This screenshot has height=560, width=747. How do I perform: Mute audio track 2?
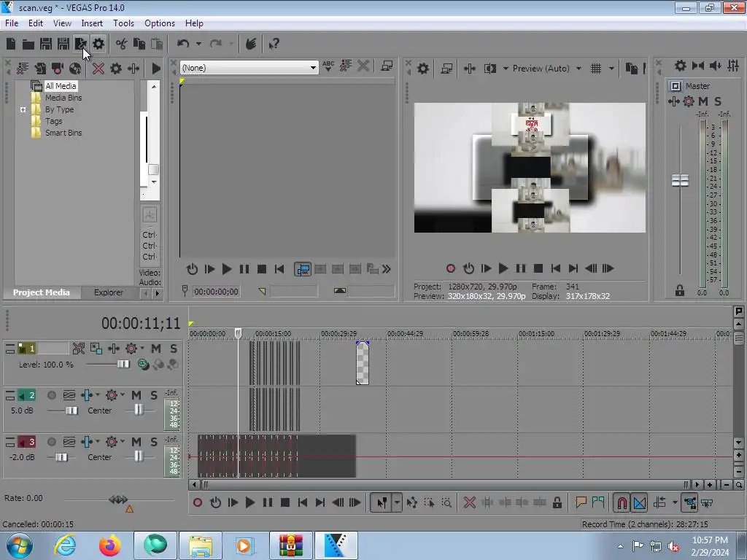[136, 395]
